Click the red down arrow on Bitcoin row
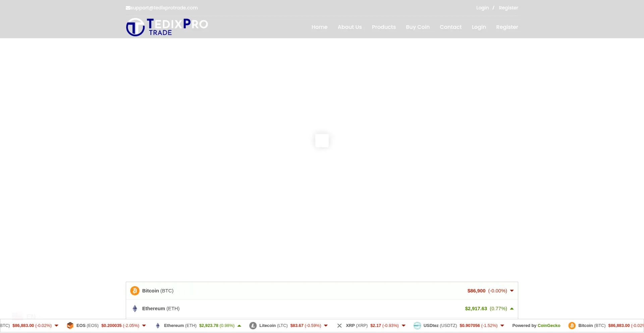Screen dimensions: 644x333 (x=512, y=291)
